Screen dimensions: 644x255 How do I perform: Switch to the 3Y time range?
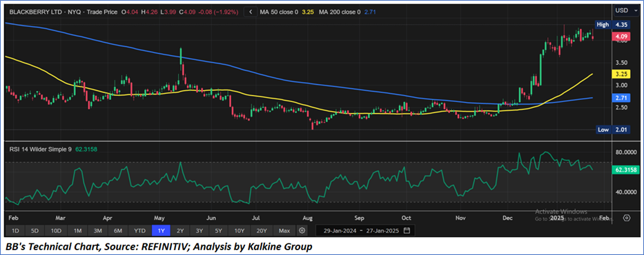pyautogui.click(x=199, y=231)
